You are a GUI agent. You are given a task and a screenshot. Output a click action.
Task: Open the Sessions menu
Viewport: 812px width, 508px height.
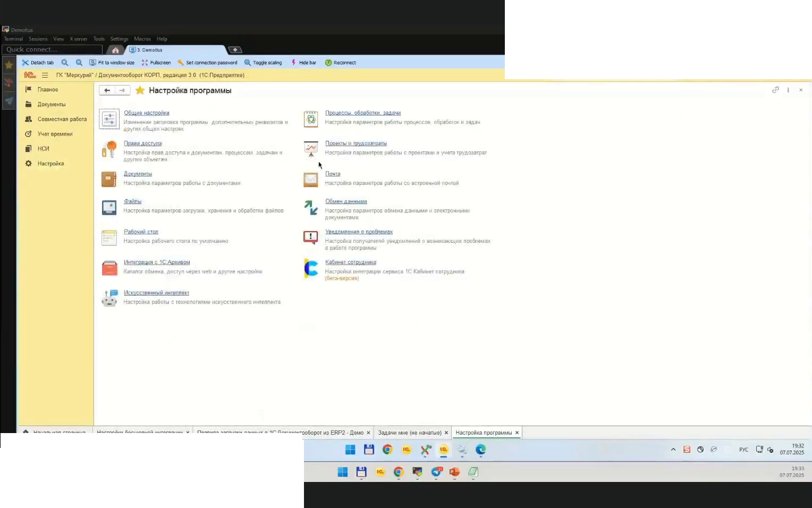coord(38,39)
